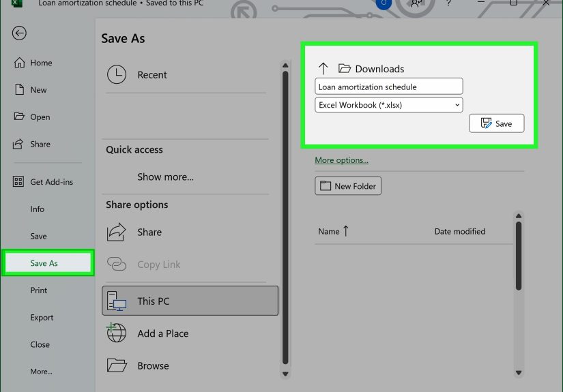Screen dimensions: 563x392
Task: Click the Downloads folder icon
Action: coord(345,68)
